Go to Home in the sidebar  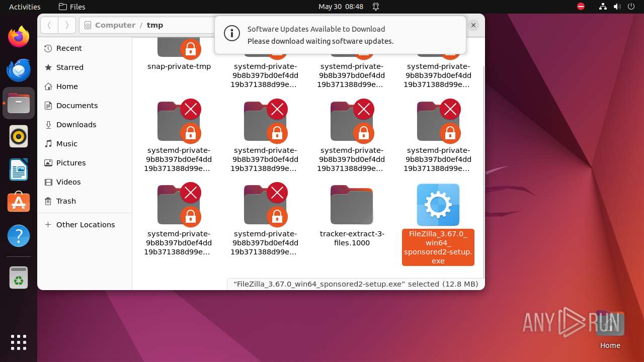[x=85, y=86]
